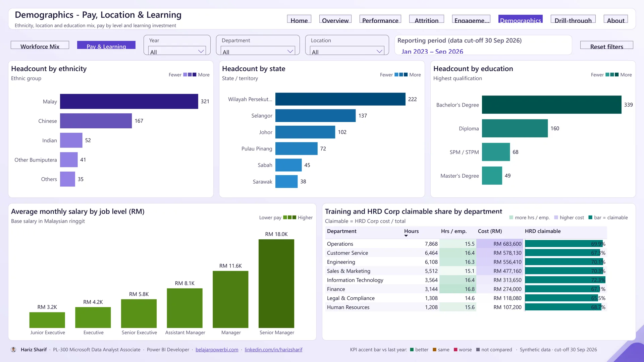Select the Legal & Compliance row
Image resolution: width=644 pixels, height=362 pixels.
point(466,298)
